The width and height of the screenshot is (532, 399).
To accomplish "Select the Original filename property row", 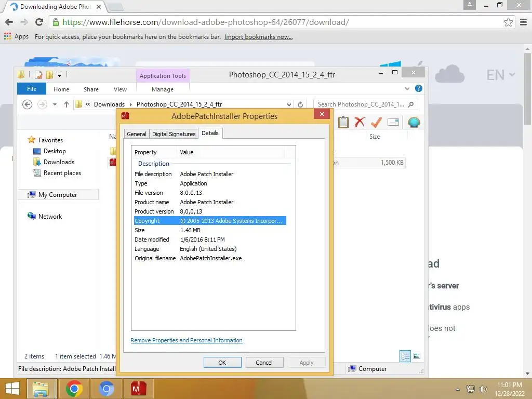I will [x=210, y=258].
